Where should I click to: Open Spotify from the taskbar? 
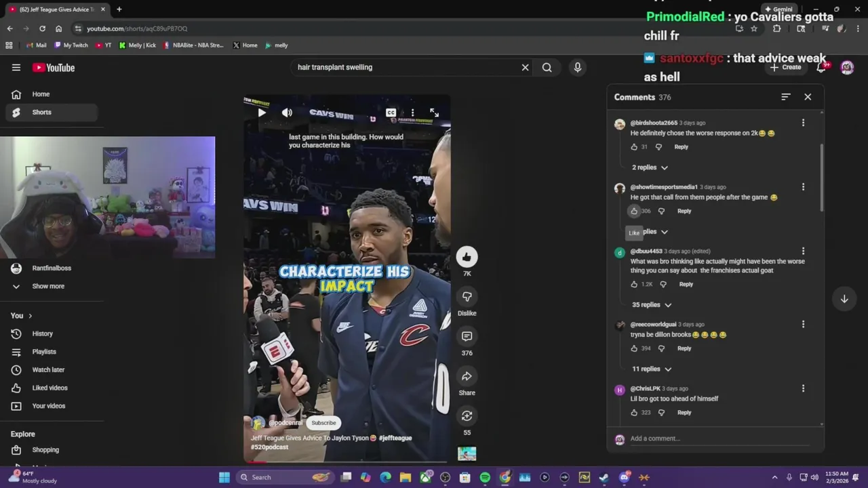click(485, 477)
